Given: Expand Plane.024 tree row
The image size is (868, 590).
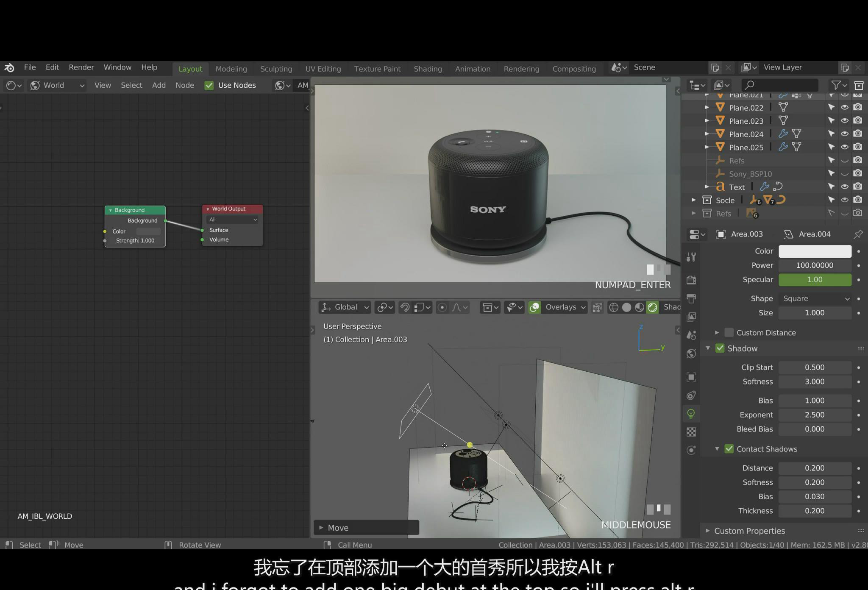Looking at the screenshot, I should click(x=707, y=134).
